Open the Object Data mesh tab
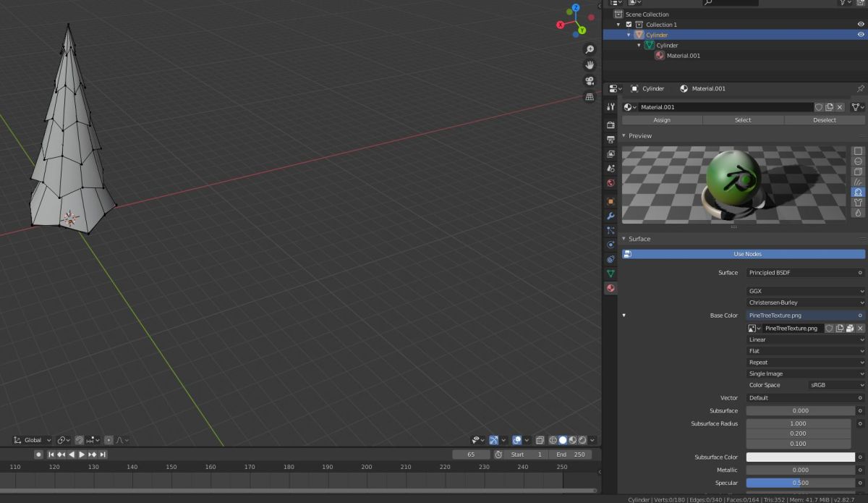 pyautogui.click(x=610, y=274)
